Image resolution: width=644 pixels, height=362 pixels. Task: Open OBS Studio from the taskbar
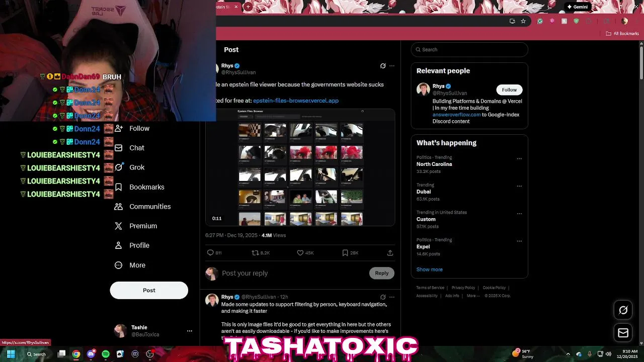[150, 354]
